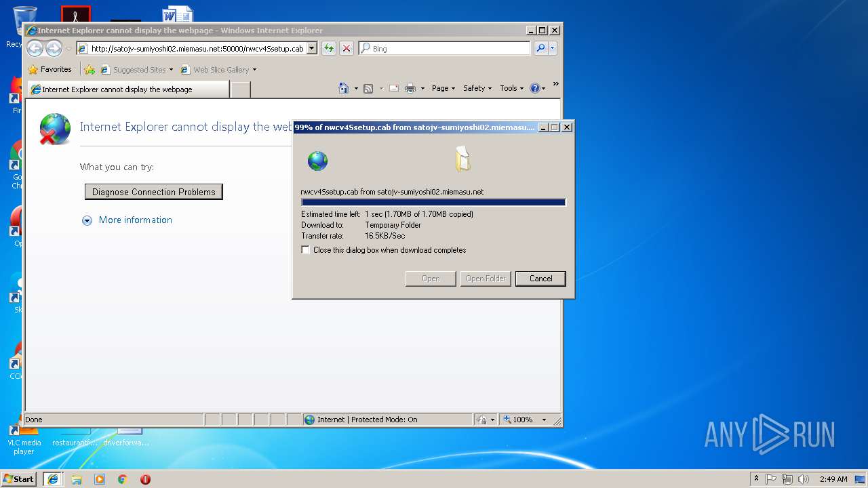Click the 2:49 AM taskbar clock

pyautogui.click(x=833, y=479)
